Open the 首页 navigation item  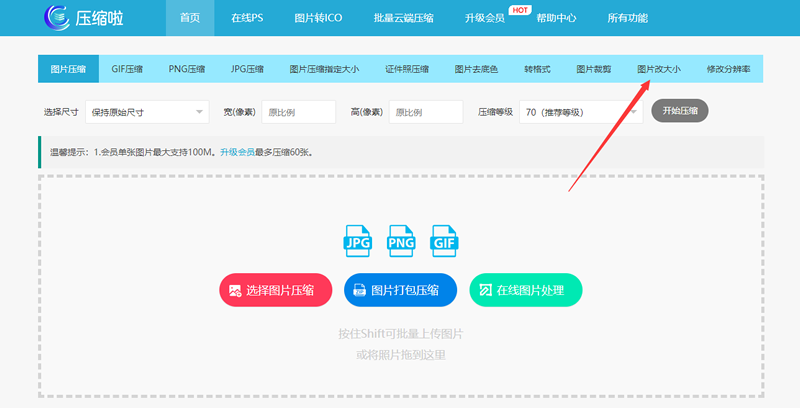coord(190,18)
